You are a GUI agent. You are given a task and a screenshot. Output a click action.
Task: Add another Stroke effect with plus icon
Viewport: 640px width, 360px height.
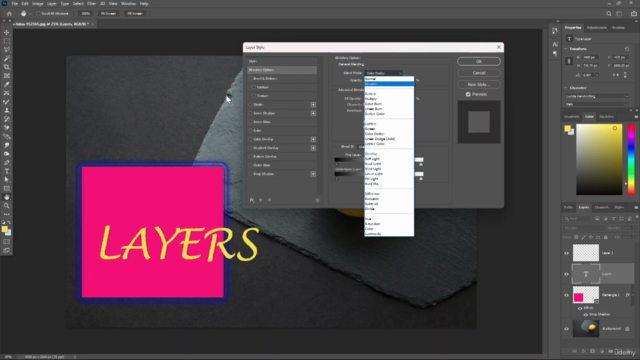click(x=313, y=104)
